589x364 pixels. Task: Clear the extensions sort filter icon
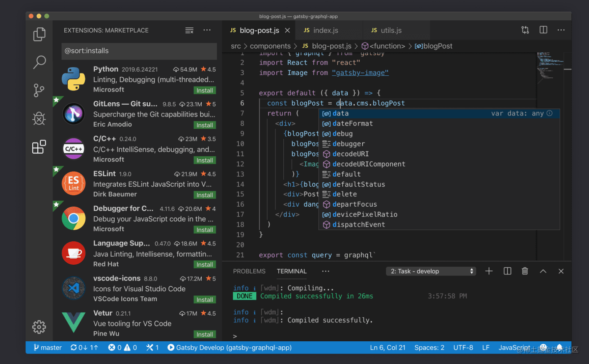tap(189, 30)
